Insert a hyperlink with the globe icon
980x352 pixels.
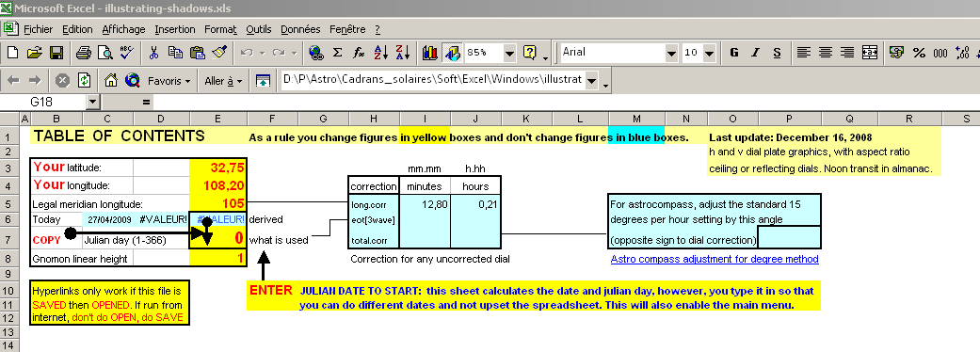[x=315, y=53]
